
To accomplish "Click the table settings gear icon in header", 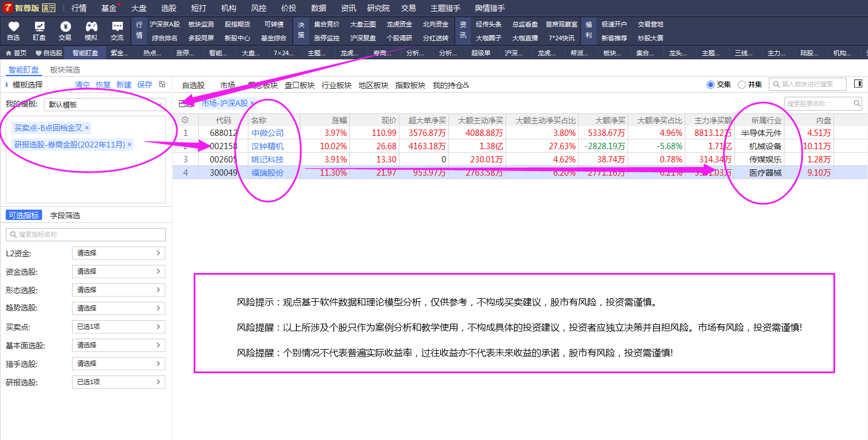I will click(185, 120).
